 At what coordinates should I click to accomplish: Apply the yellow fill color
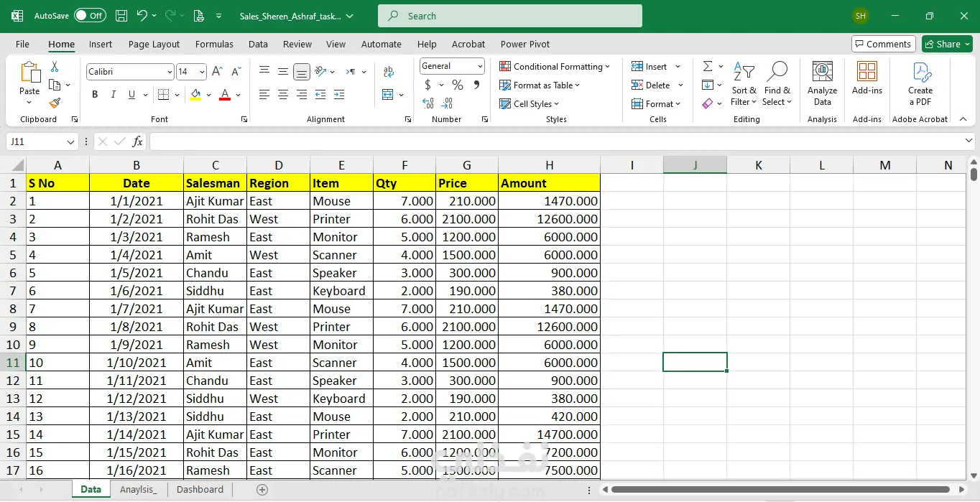[x=195, y=95]
